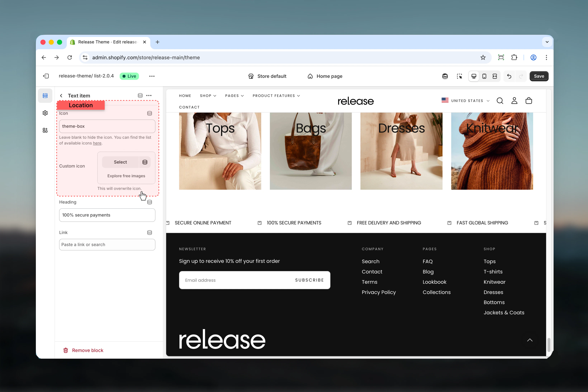Open Chrome profile avatar
Screen dimensions: 588x392
[x=533, y=58]
